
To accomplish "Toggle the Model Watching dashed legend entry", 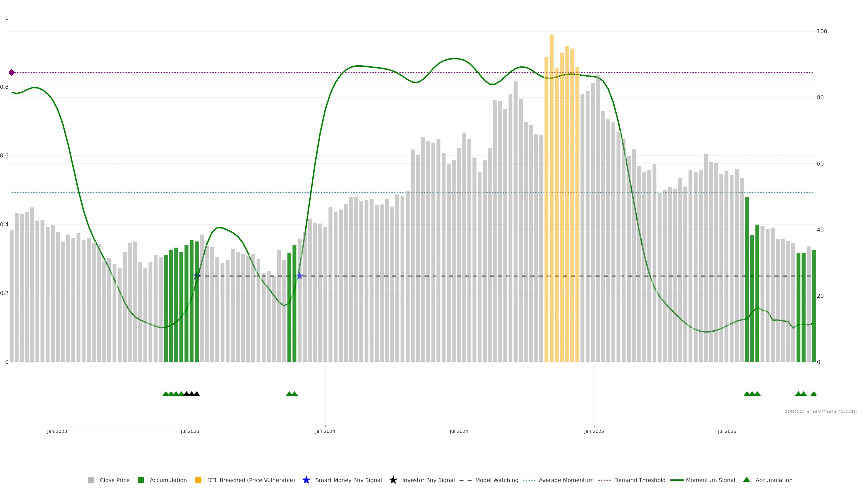I will point(465,480).
